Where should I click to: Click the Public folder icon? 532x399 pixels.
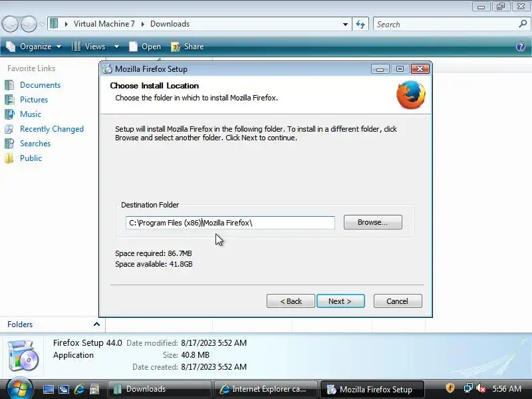[x=9, y=158]
